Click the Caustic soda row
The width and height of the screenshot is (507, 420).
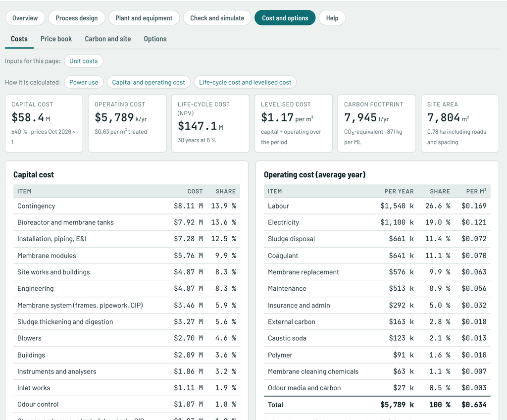coord(377,338)
